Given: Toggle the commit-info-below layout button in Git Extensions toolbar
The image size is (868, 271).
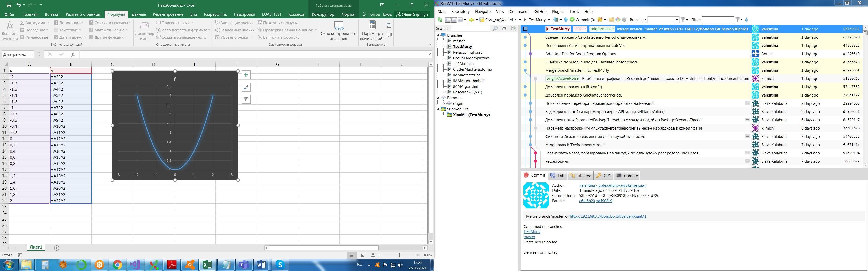Looking at the screenshot, I should click(454, 20).
